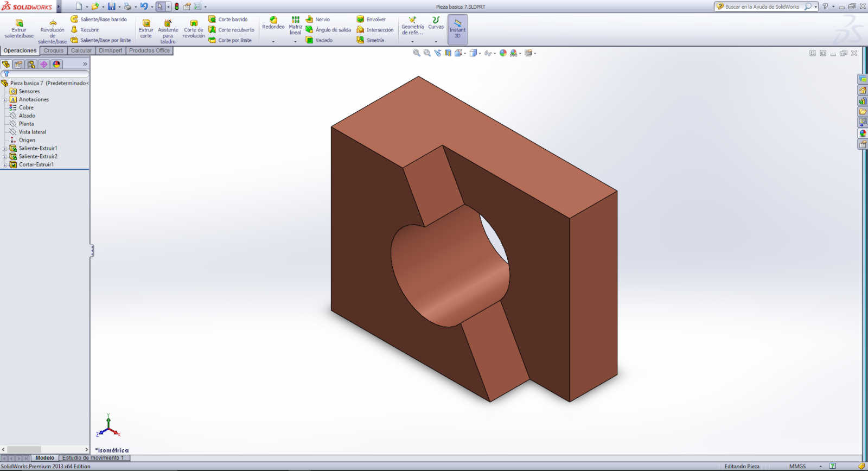Click the Open file icon
The width and height of the screenshot is (868, 471).
(95, 7)
